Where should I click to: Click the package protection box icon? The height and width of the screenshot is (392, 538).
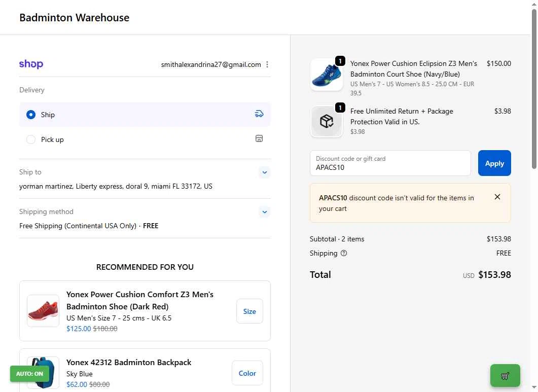coord(327,121)
